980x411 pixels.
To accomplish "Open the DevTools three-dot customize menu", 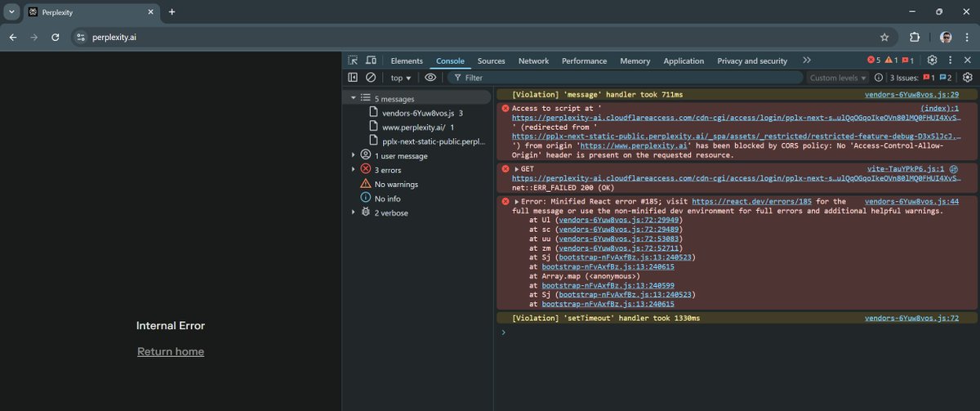I will [x=951, y=60].
